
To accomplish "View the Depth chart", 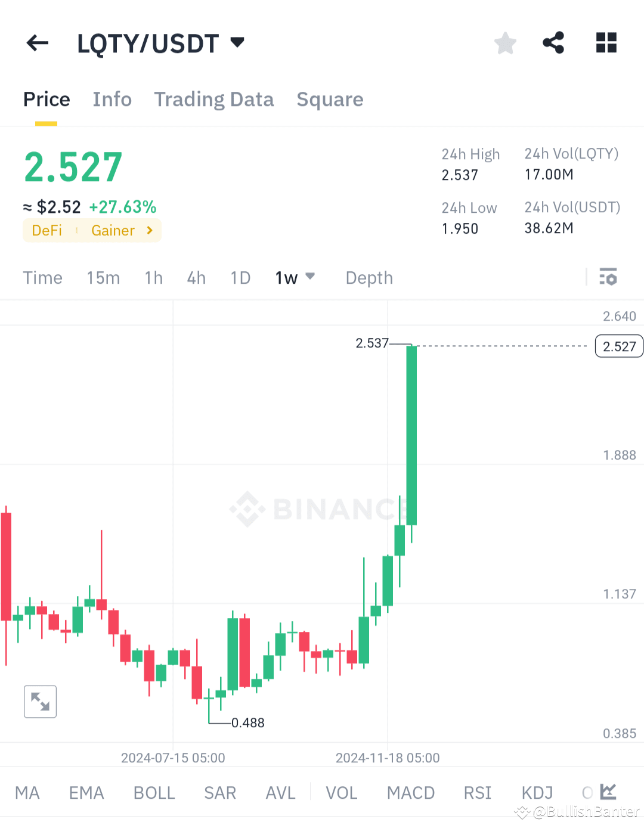I will pos(369,277).
